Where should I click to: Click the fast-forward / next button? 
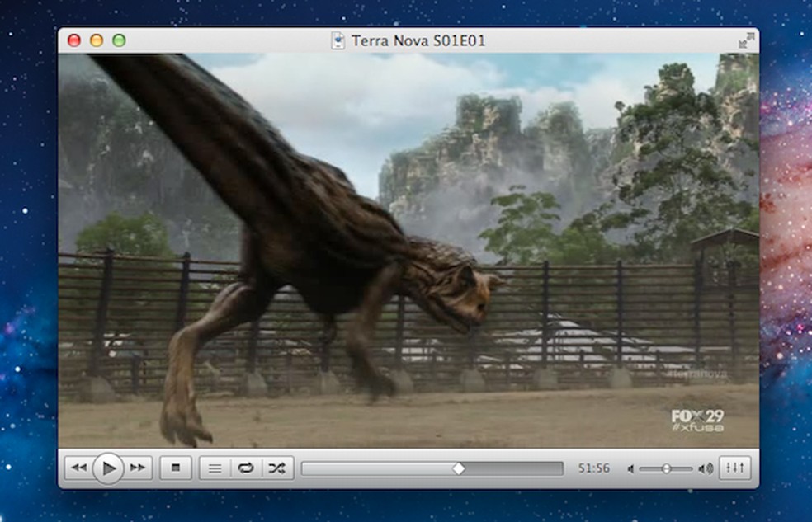(x=138, y=468)
